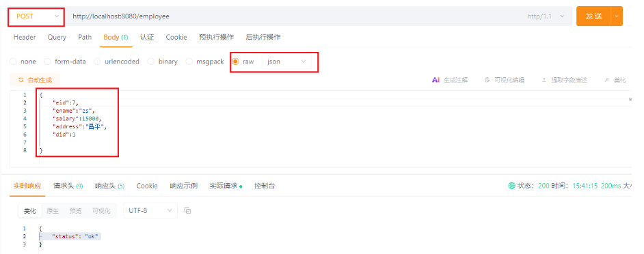Click the globe status icon

512,186
